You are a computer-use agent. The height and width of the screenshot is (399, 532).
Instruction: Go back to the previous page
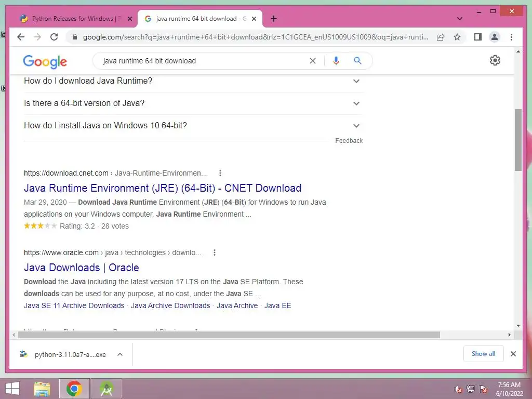click(21, 37)
